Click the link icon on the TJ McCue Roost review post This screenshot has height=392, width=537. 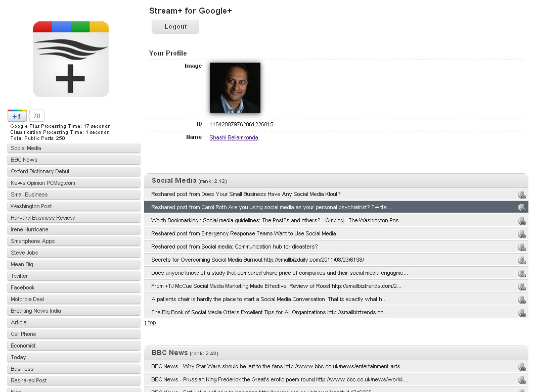coord(522,286)
